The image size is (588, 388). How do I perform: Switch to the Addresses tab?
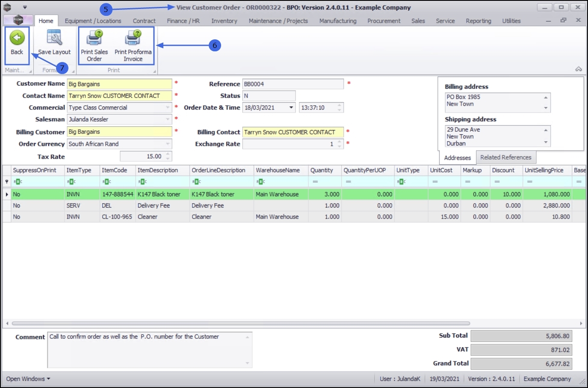pyautogui.click(x=457, y=157)
